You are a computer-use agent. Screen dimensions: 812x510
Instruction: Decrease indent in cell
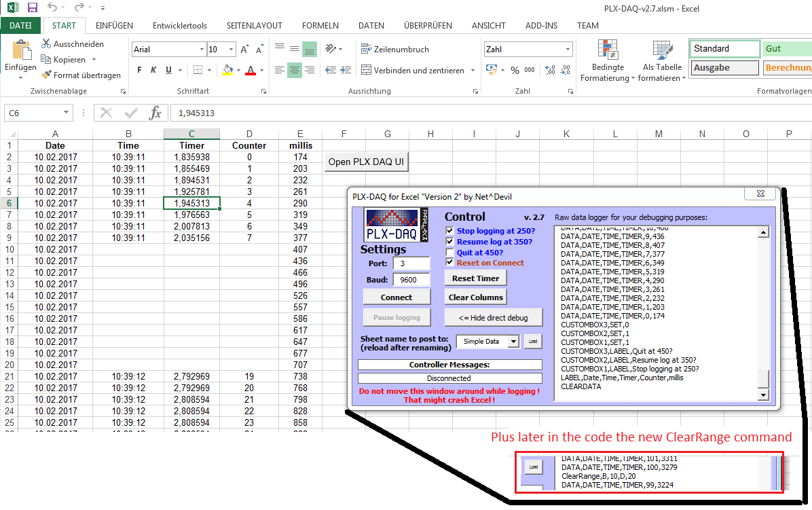(331, 70)
